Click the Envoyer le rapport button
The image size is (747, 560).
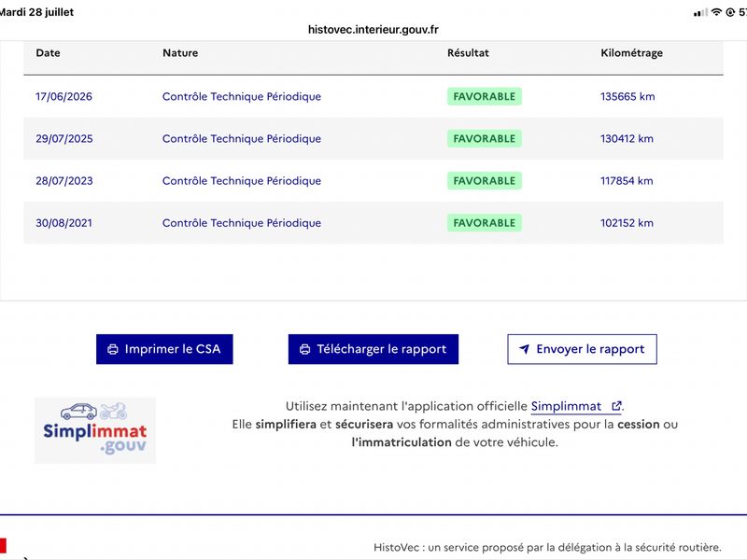point(582,349)
